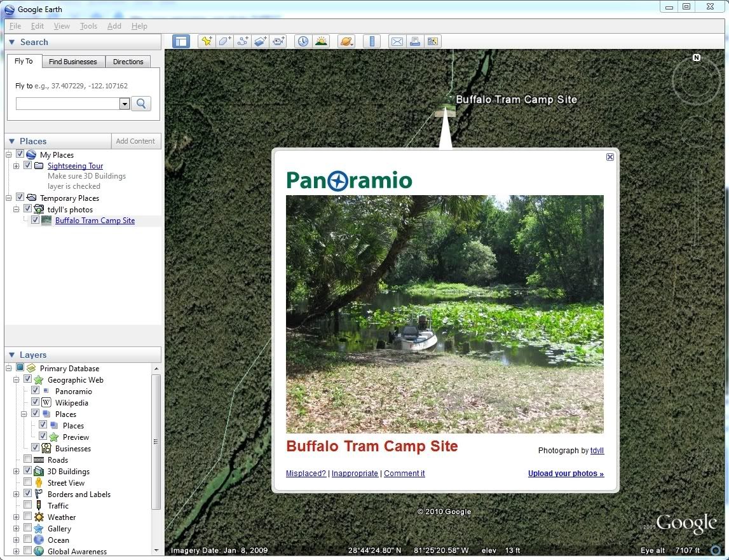Print the current view

click(415, 41)
